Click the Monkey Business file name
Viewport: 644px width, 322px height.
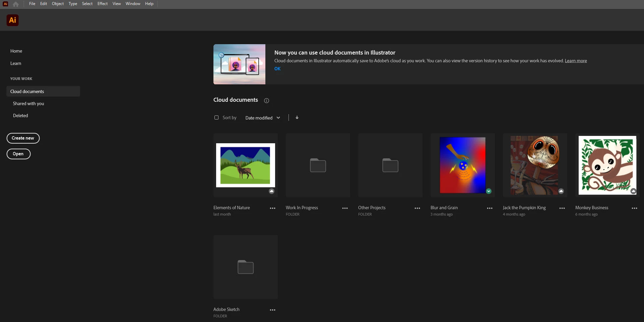[592, 208]
